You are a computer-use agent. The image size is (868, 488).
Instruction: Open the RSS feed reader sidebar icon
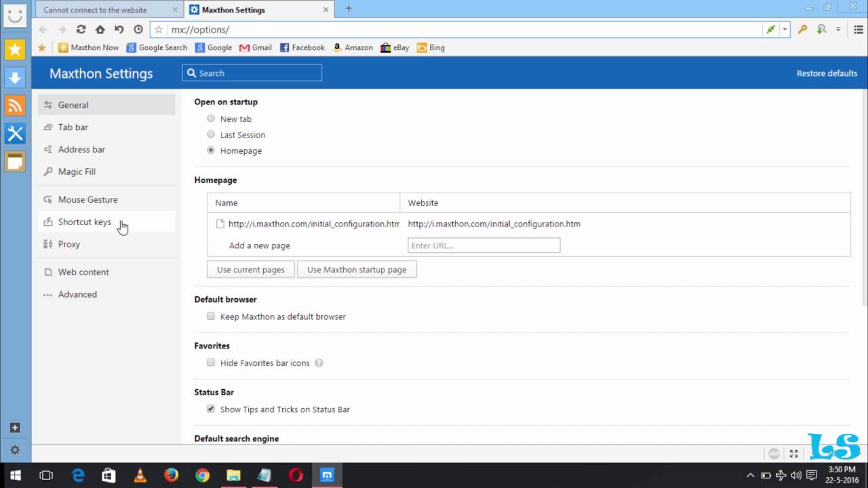pos(15,105)
